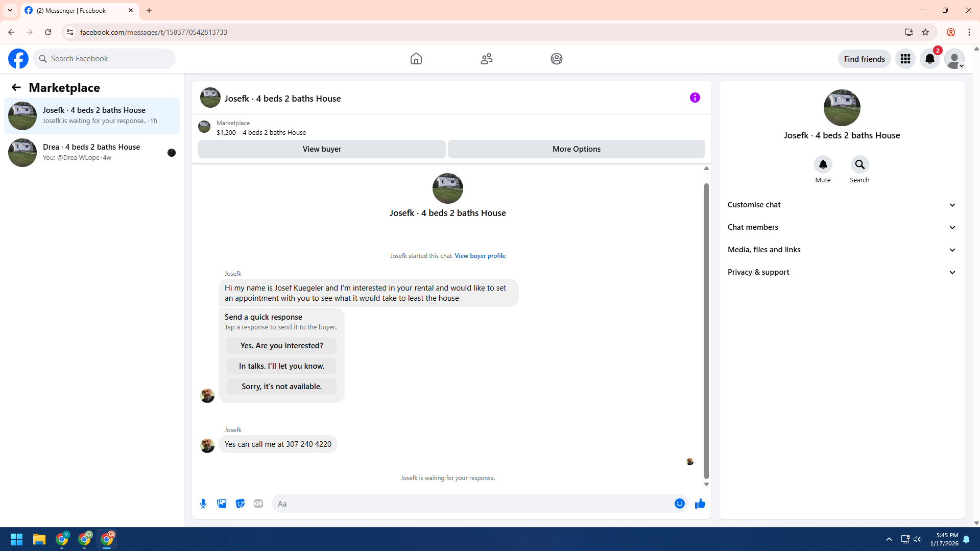Open Chrome profile icon

[x=950, y=32]
